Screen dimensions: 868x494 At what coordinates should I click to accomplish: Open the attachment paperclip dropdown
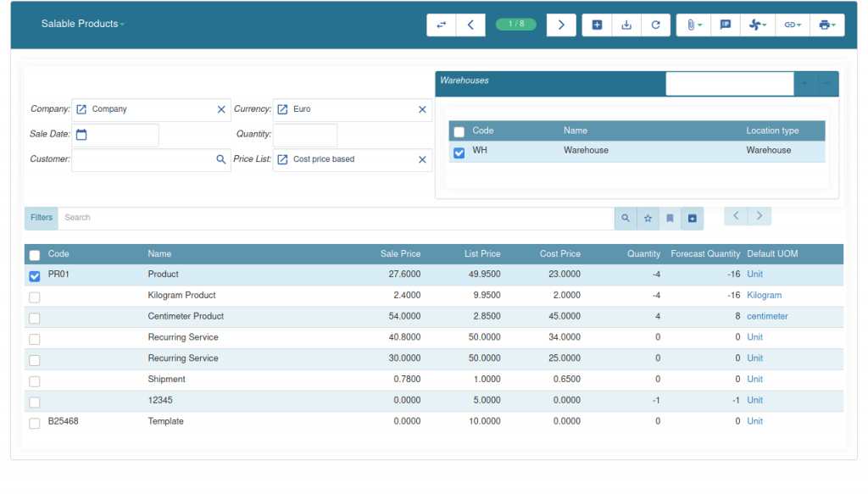tap(693, 25)
